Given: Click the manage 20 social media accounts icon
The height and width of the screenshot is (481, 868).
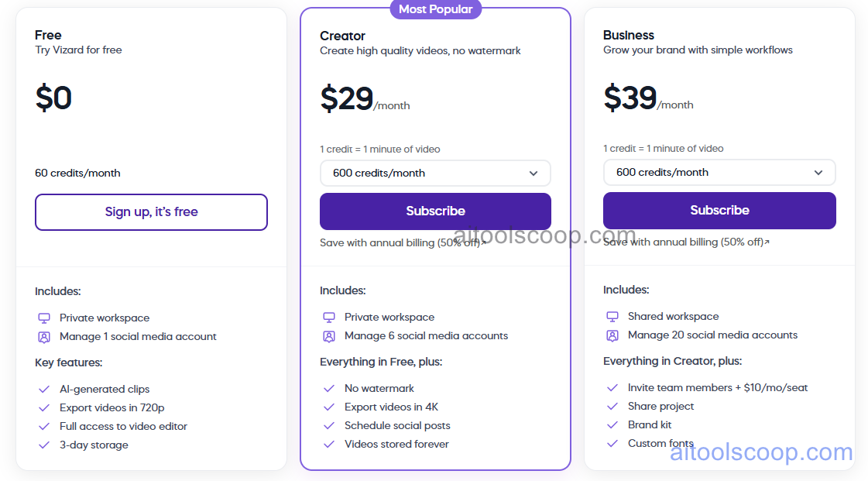Looking at the screenshot, I should click(x=612, y=335).
